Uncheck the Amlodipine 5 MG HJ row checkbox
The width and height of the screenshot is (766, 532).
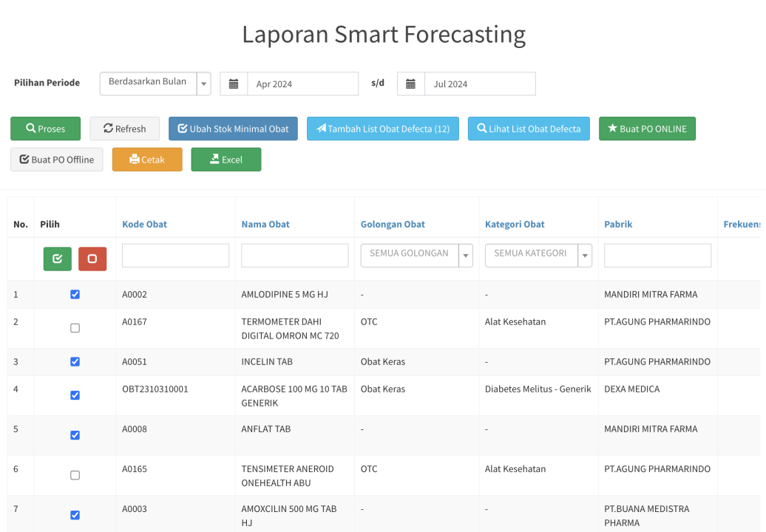[x=75, y=294]
